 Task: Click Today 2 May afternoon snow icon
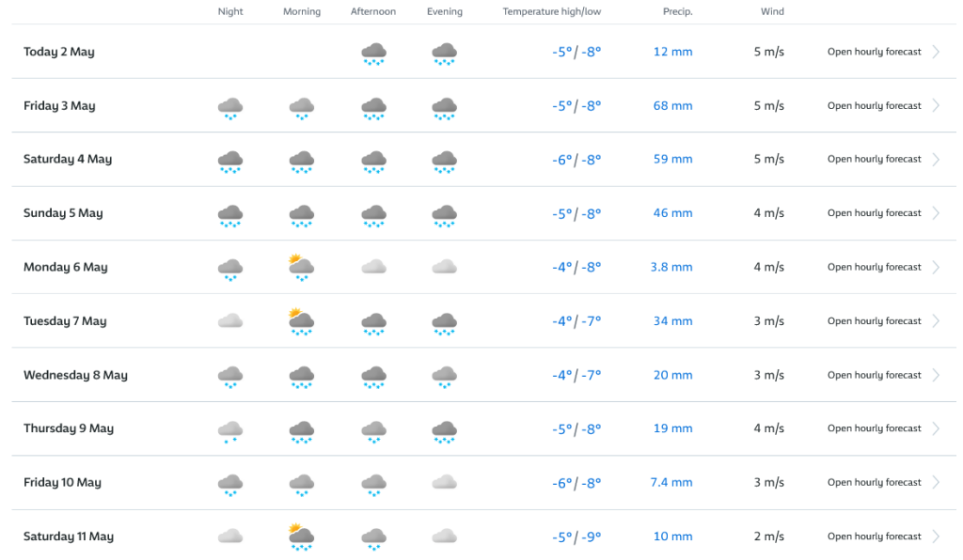[x=374, y=54]
